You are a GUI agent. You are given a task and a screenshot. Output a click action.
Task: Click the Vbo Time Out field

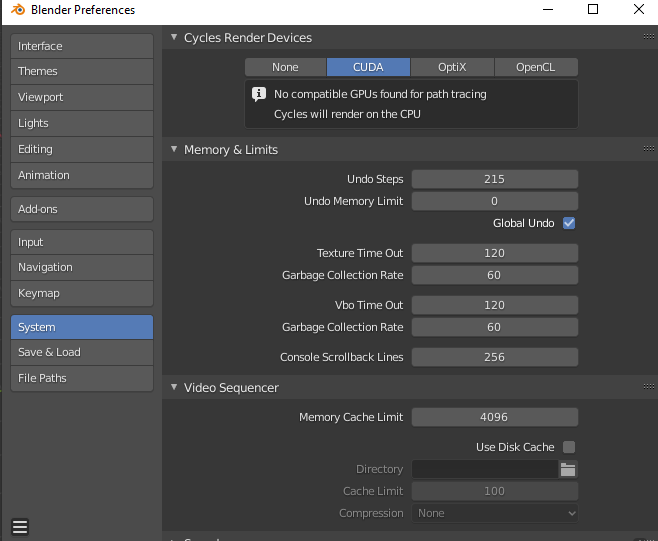pos(495,305)
